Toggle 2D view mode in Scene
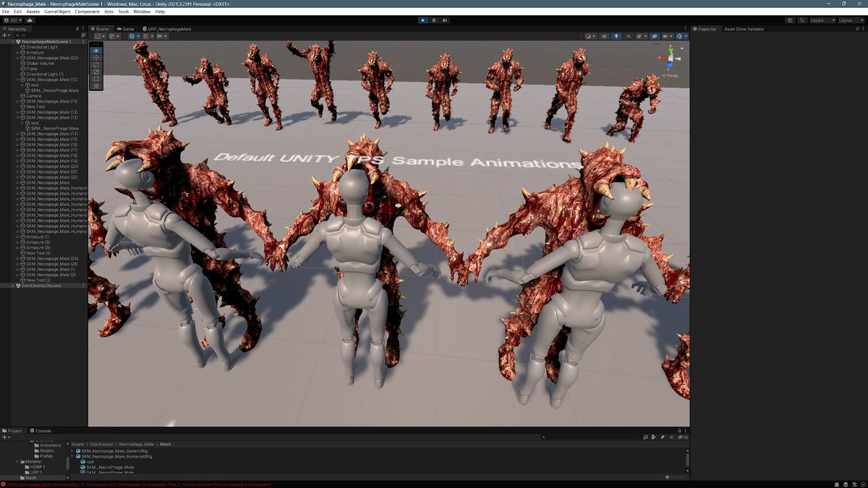868x488 pixels. pos(605,35)
